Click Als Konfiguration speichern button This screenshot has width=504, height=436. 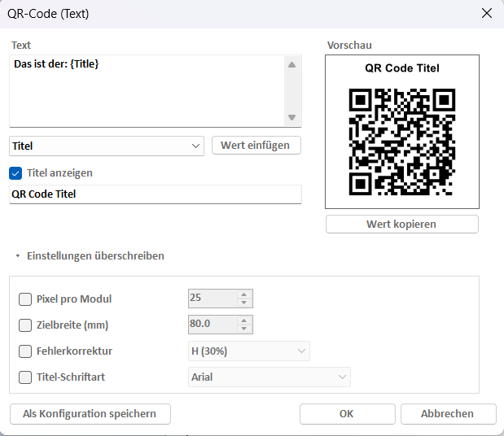(90, 414)
